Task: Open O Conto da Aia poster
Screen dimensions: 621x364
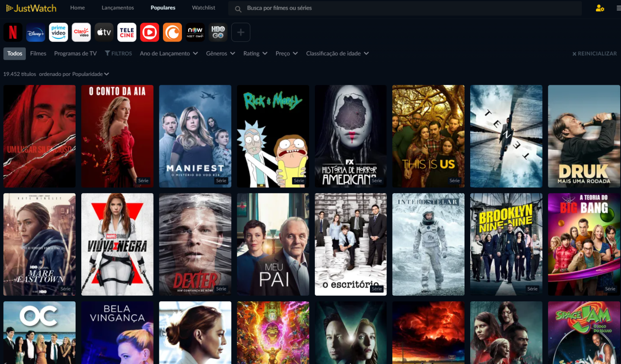Action: pos(117,136)
